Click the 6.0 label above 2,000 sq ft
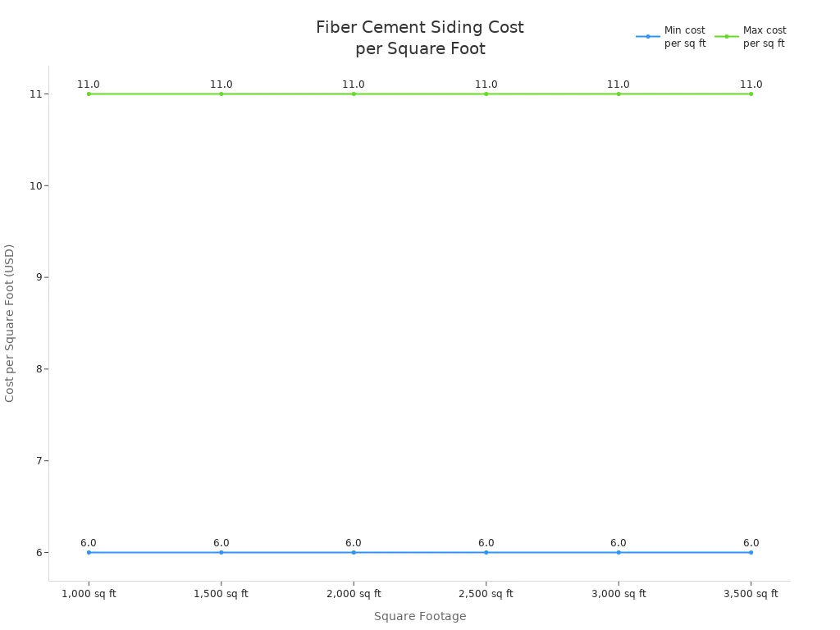 coord(353,541)
